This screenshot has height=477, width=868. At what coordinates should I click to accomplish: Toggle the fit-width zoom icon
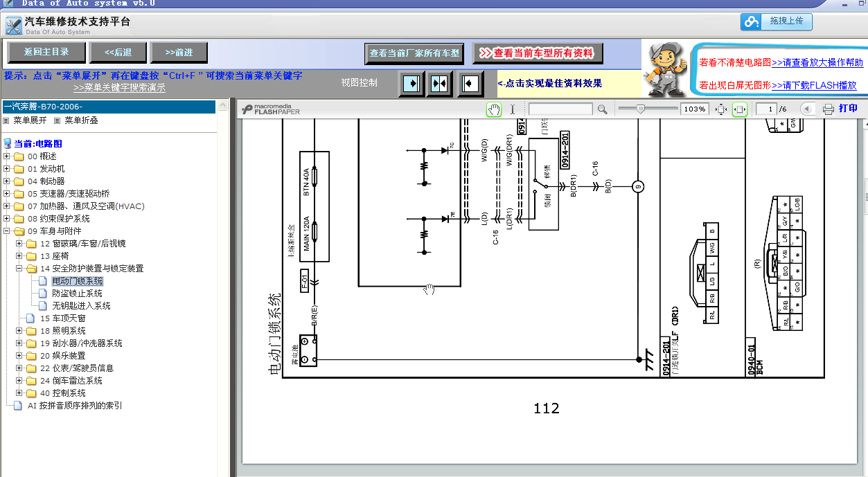click(740, 109)
